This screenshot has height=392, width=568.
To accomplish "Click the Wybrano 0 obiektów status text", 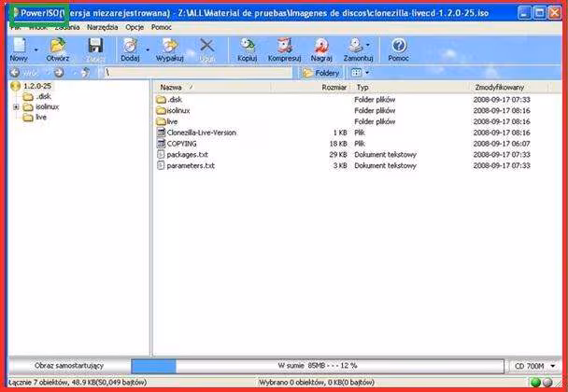I will 317,383.
